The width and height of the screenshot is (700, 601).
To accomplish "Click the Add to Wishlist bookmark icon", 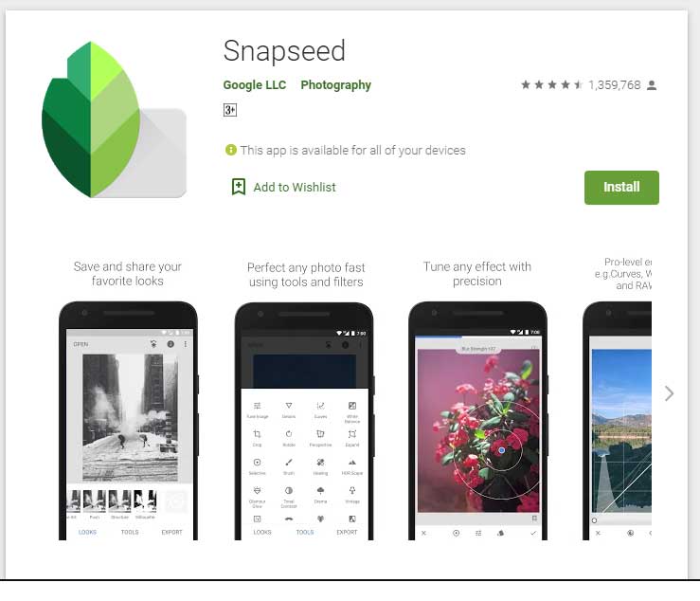I will pyautogui.click(x=239, y=187).
